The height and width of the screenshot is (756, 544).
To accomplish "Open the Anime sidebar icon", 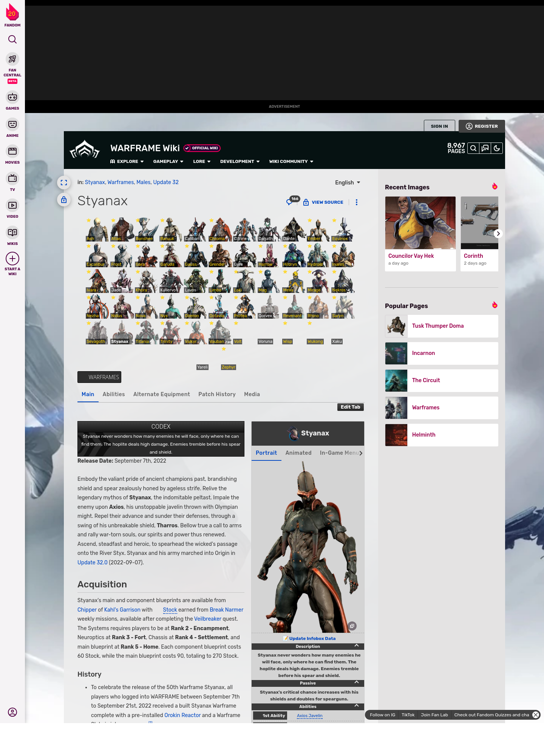I will point(12,124).
